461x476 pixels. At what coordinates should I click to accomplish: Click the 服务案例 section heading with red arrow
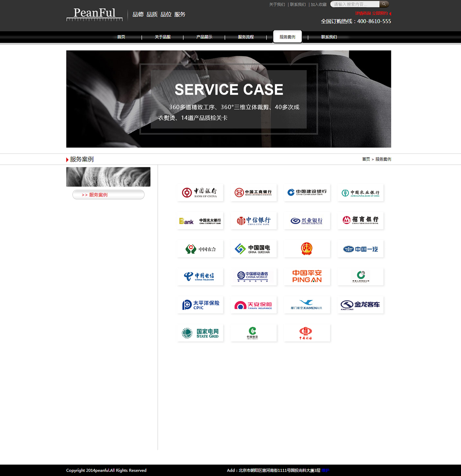coord(80,159)
